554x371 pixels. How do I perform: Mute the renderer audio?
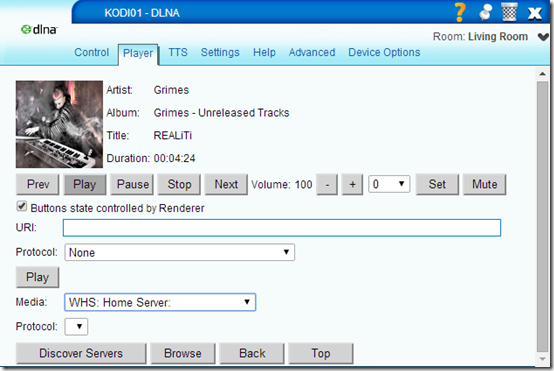tap(484, 184)
